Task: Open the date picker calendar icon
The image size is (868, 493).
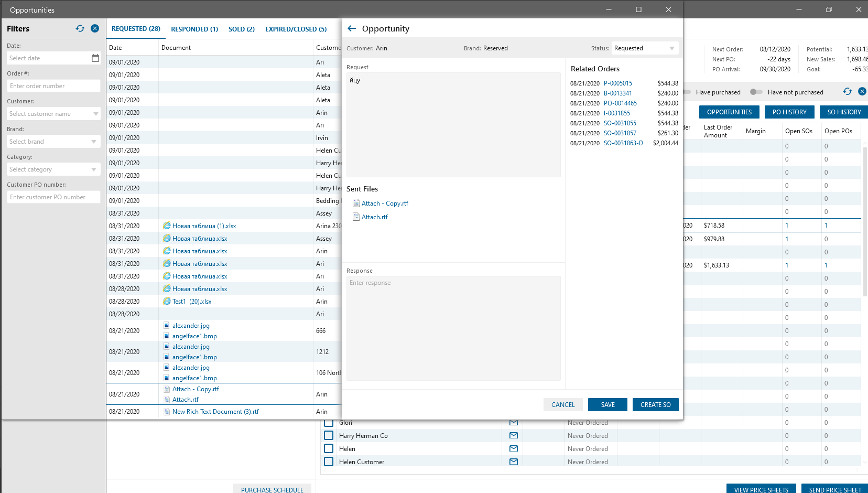Action: click(95, 58)
